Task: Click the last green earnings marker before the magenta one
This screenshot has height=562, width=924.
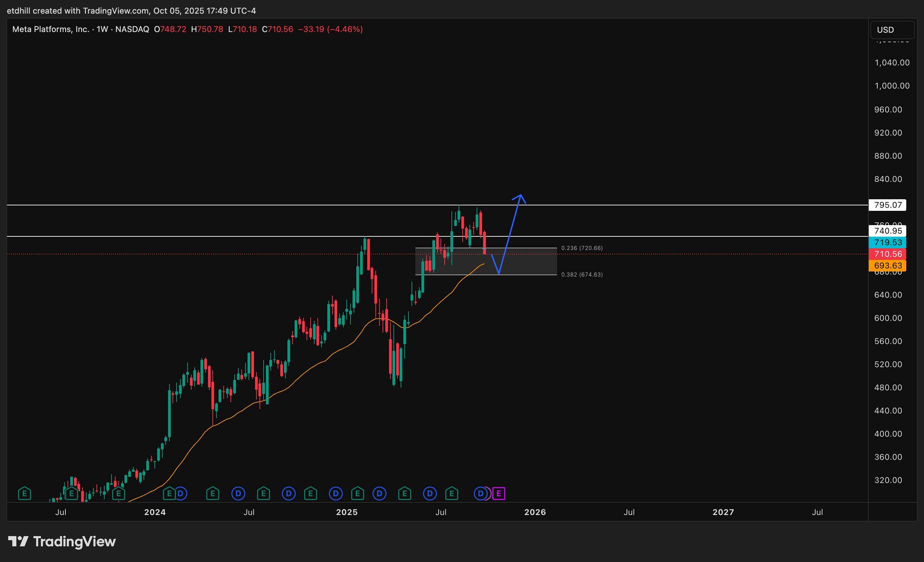Action: (x=451, y=494)
